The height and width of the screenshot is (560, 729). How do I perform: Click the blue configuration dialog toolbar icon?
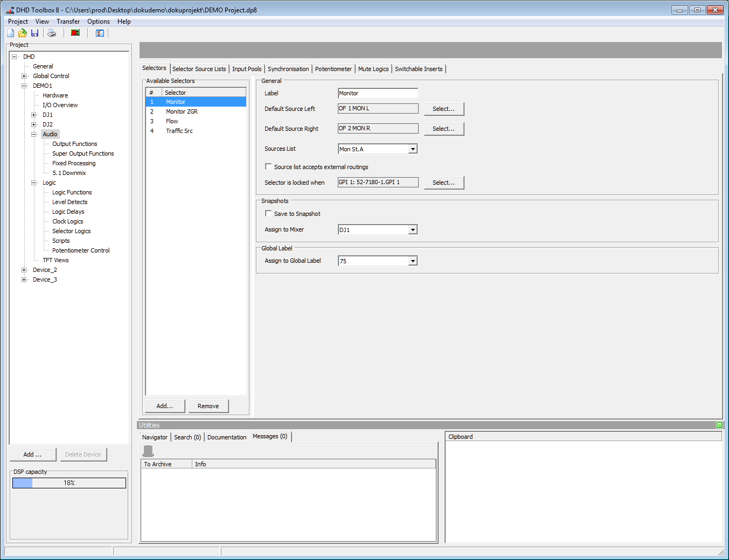click(100, 33)
